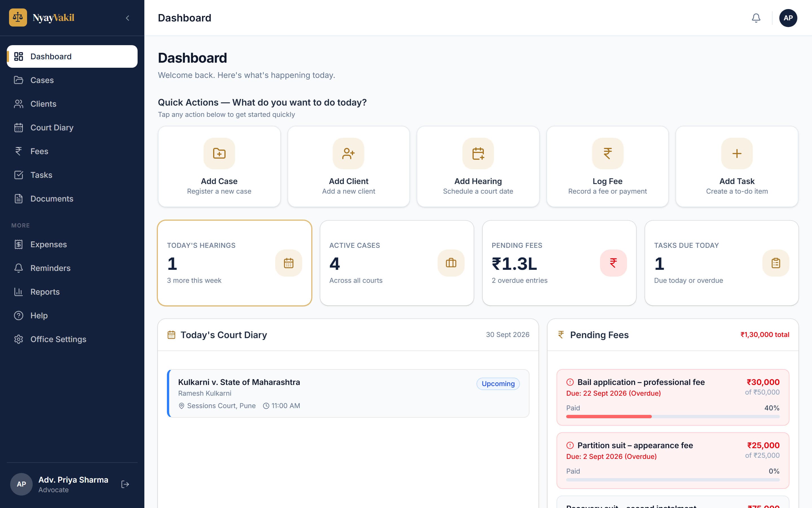Click Add Task plus icon card
This screenshot has width=812, height=508.
[737, 167]
